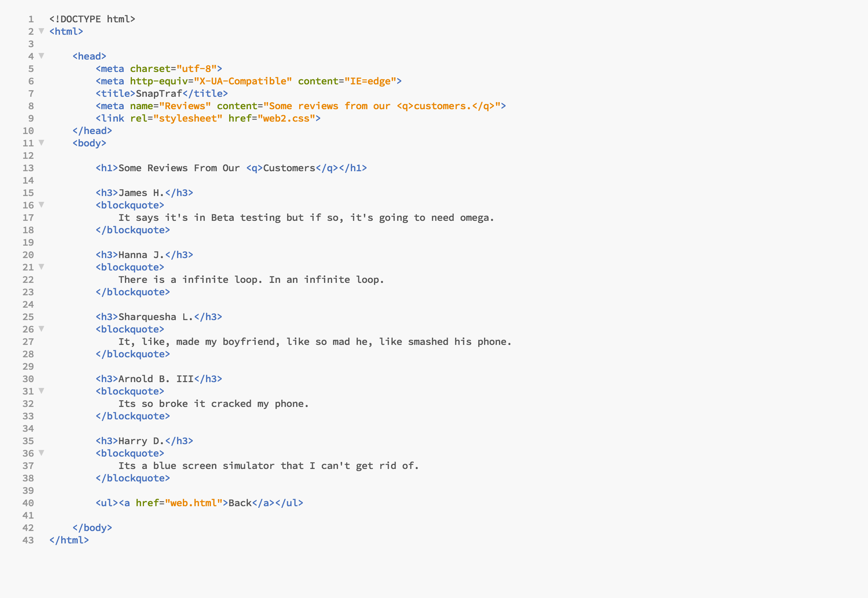Click the web2.css stylesheet href
This screenshot has height=598, width=868.
click(286, 118)
